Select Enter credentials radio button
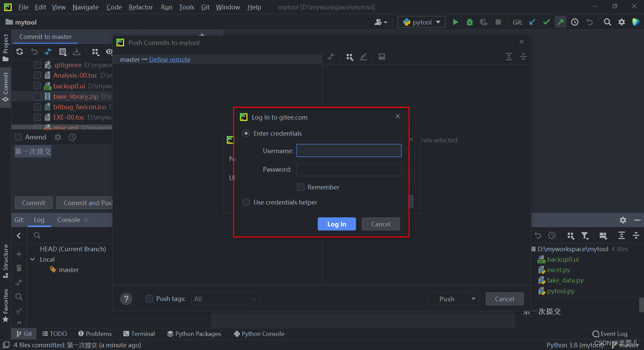Image resolution: width=644 pixels, height=350 pixels. click(246, 133)
